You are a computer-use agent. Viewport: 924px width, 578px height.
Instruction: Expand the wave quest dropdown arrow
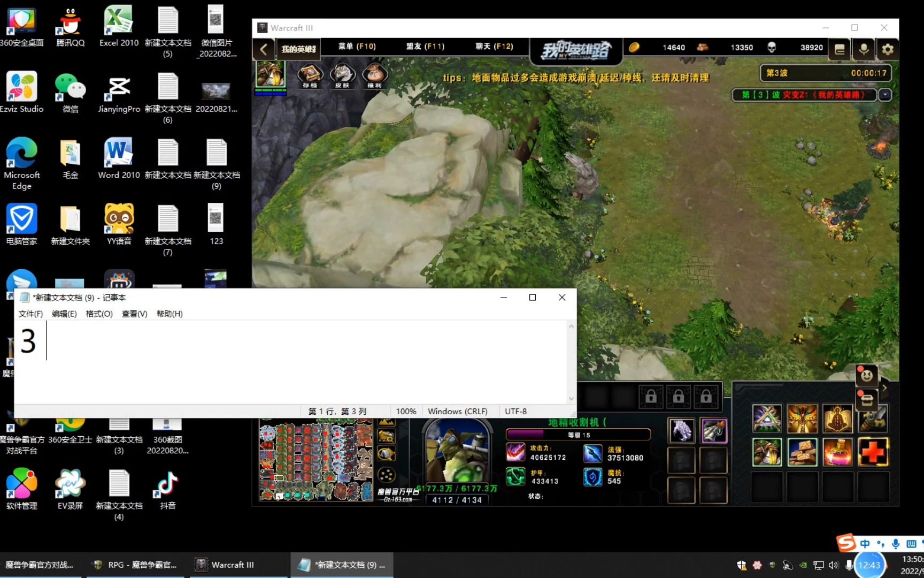click(x=885, y=95)
